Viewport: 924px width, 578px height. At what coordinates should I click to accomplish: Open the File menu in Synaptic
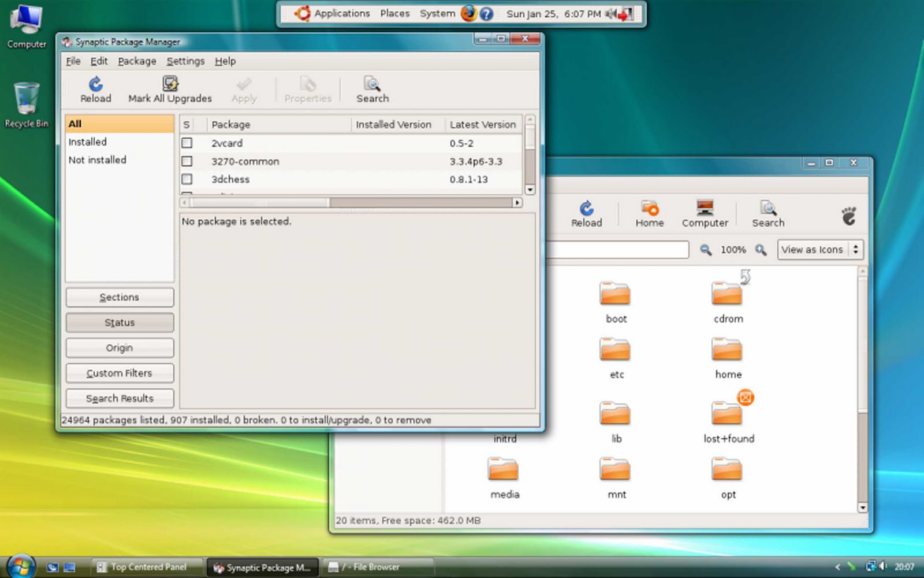[73, 61]
